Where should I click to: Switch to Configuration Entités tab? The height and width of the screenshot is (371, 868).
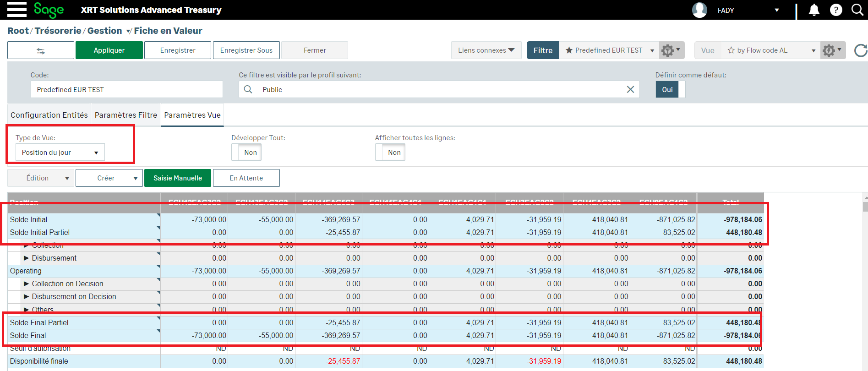pyautogui.click(x=49, y=115)
